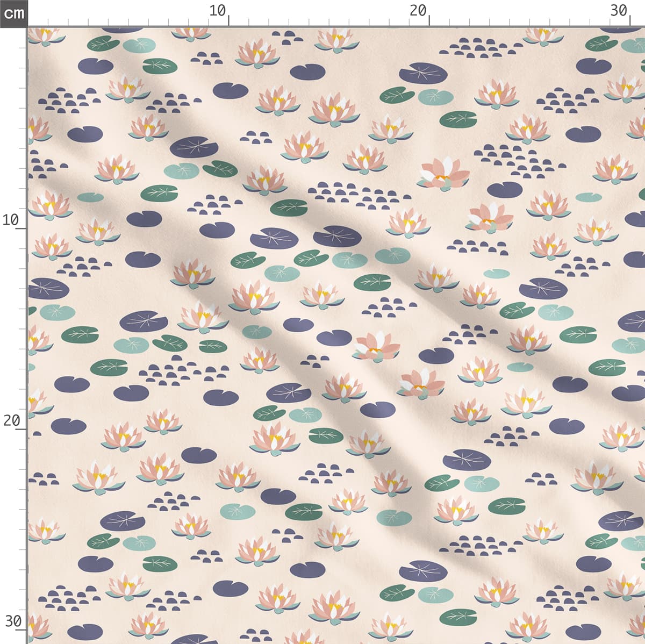This screenshot has height=644, width=645.
Task: Click the lowest distorted lotus on the fabric fold
Action: [422, 384]
